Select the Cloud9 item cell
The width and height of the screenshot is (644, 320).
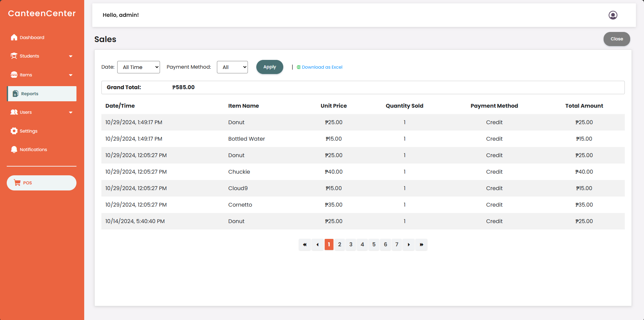[238, 188]
